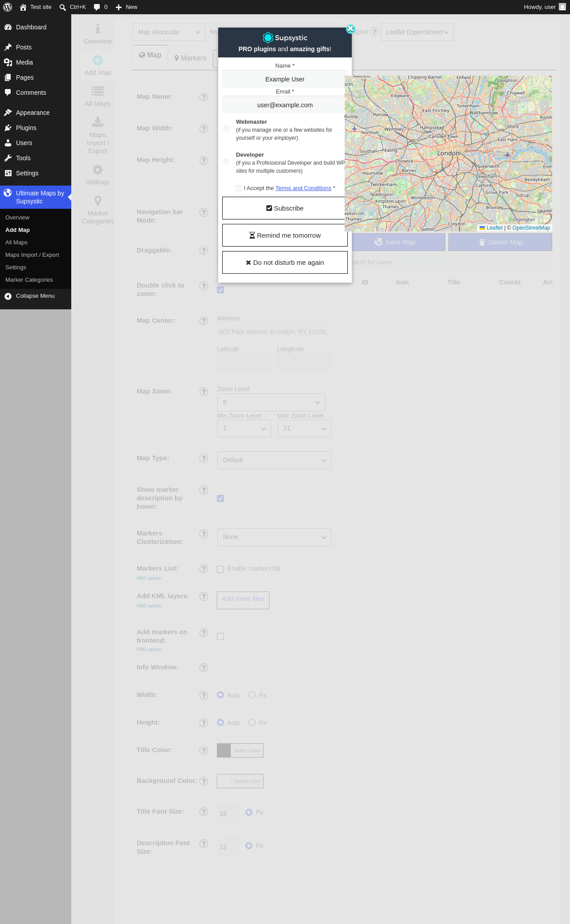Screen dimensions: 570x924
Task: Switch to the Markers tab
Action: [x=190, y=58]
